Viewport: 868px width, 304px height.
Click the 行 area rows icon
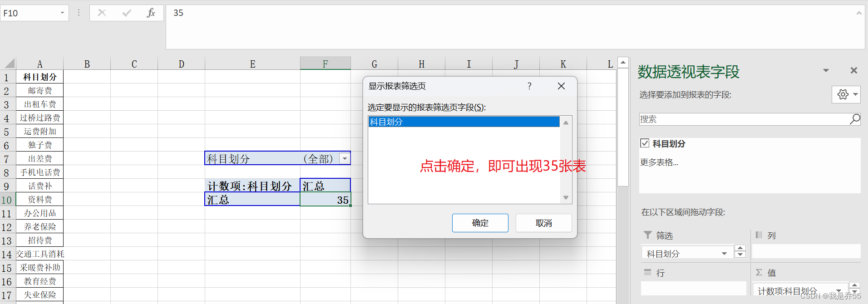click(648, 272)
